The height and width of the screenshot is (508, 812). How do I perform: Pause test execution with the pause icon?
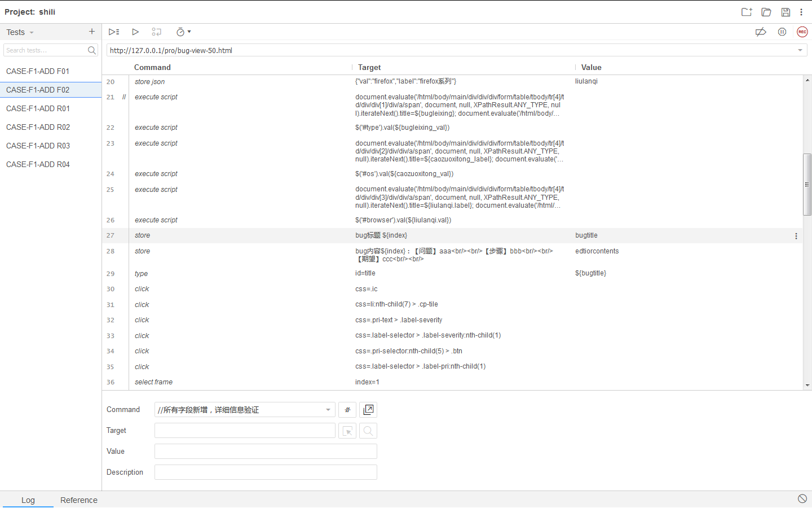click(782, 32)
